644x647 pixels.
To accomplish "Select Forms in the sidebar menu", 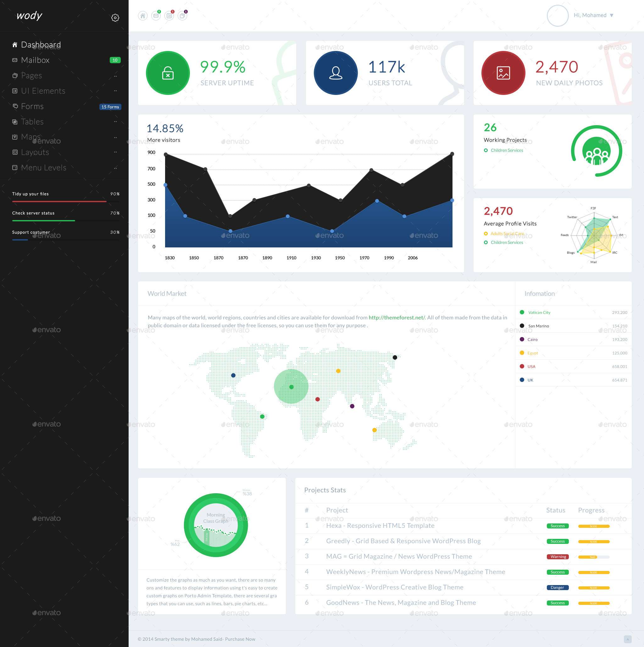I will coord(32,107).
